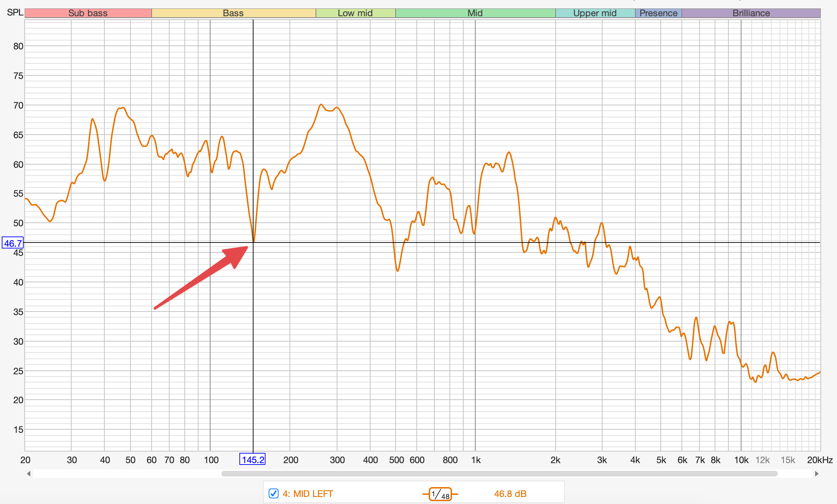Click the Mid frequency band label
This screenshot has height=504, width=837.
pyautogui.click(x=475, y=13)
